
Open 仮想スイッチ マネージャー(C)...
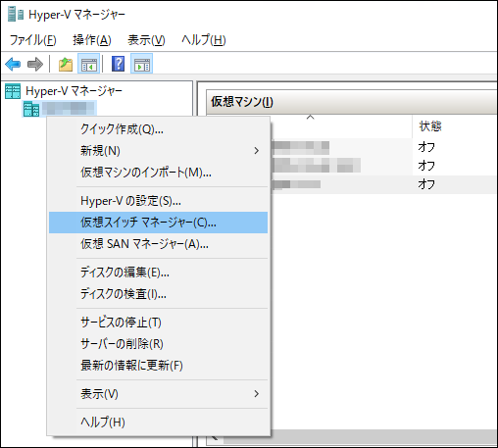[x=158, y=223]
